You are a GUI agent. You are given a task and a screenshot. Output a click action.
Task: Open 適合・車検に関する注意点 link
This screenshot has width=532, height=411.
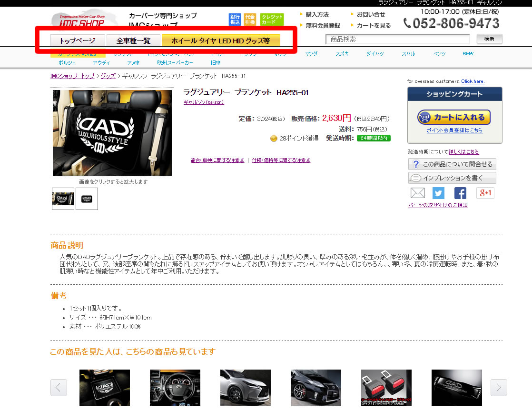pyautogui.click(x=217, y=160)
